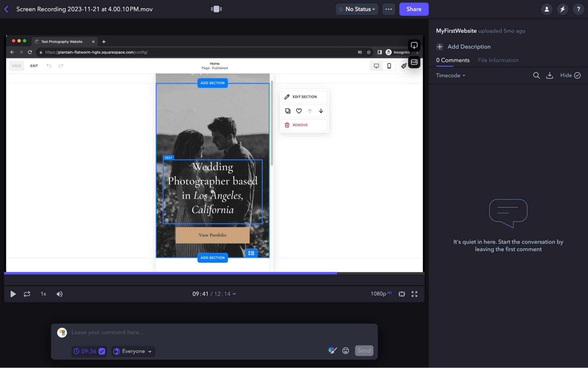Open site styles paintbrush icon
588x368 pixels.
point(404,66)
